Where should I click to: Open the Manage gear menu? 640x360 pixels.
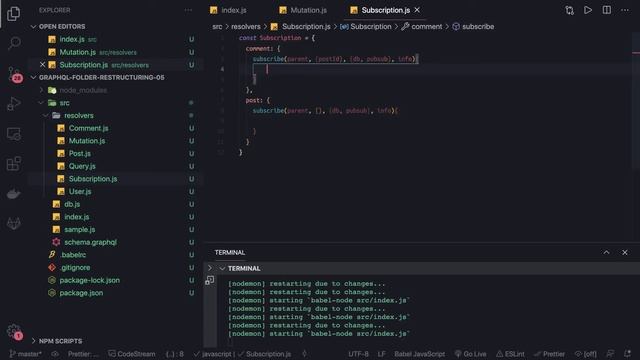click(x=14, y=331)
